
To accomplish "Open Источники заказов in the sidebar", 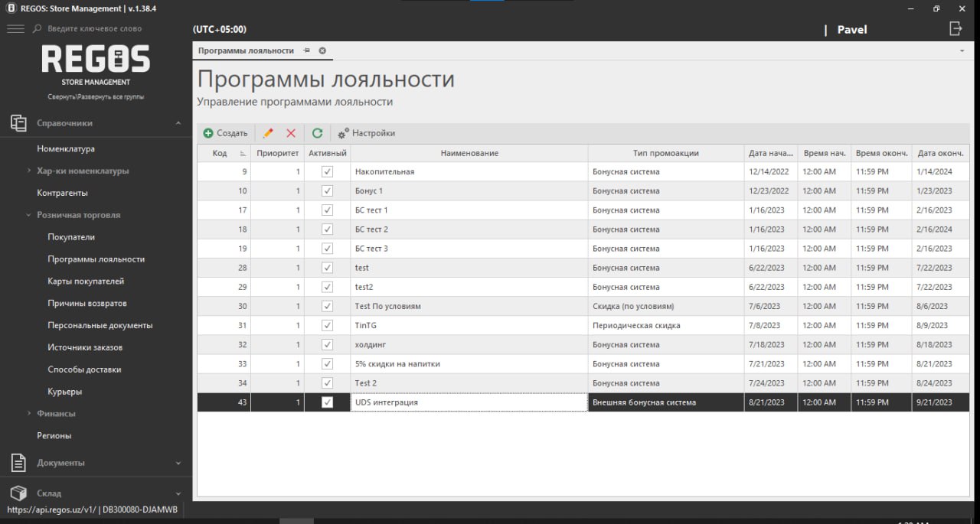I will 85,347.
